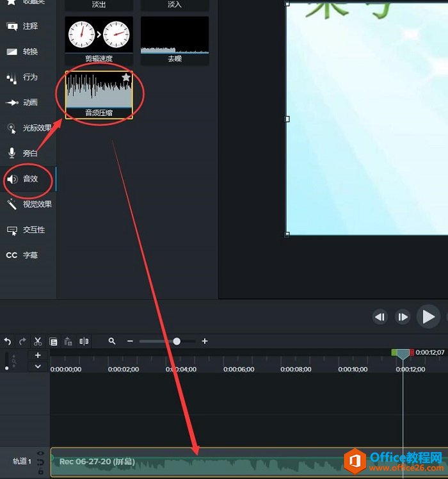This screenshot has height=479, width=448.
Task: Click the split clip icon
Action: (x=84, y=341)
